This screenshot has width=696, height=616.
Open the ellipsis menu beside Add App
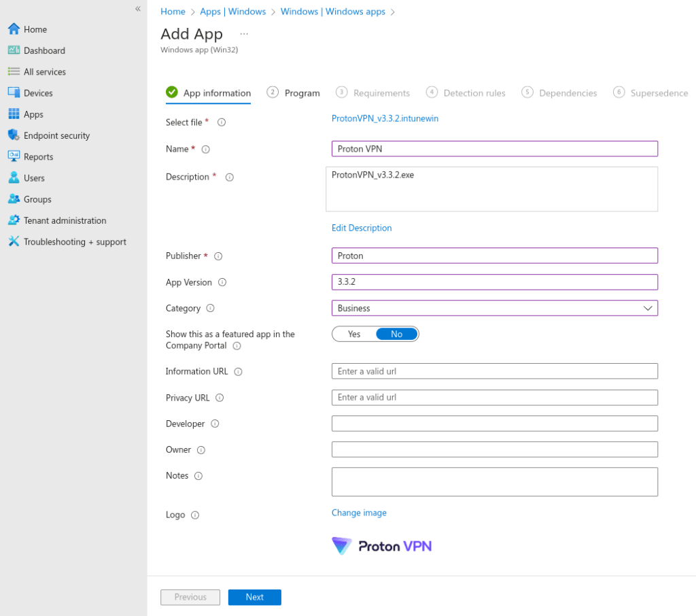(244, 34)
